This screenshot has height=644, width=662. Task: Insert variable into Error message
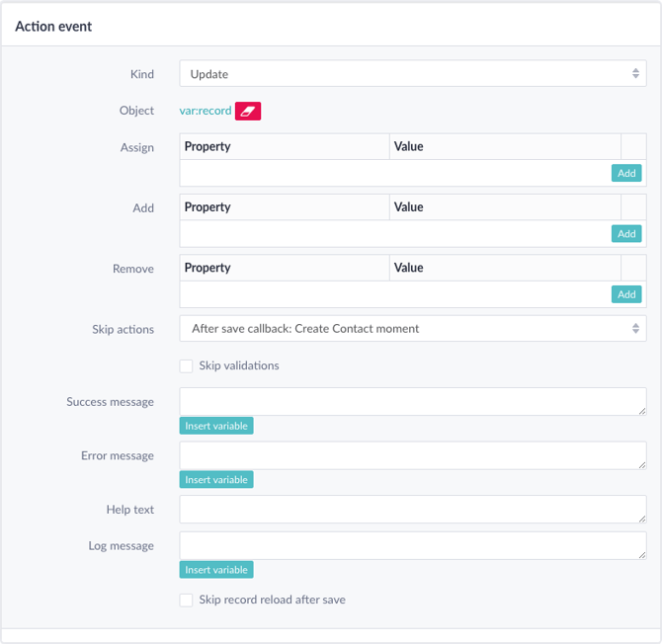point(216,479)
